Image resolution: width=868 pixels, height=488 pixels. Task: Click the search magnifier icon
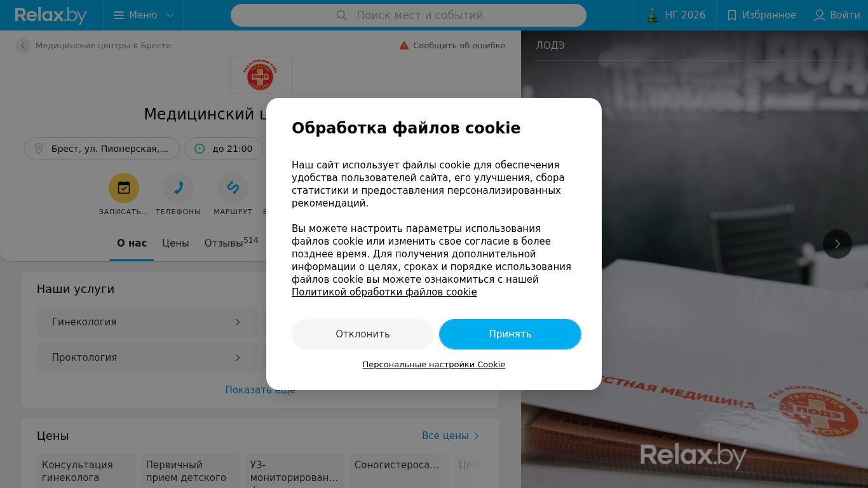(341, 15)
